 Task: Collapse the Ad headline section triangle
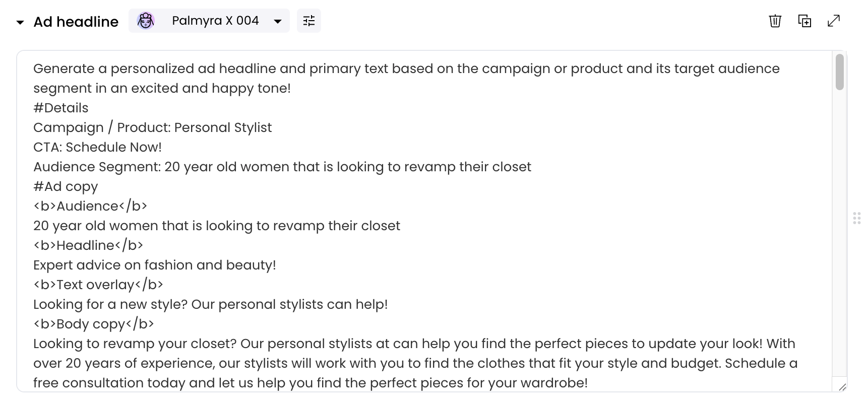click(20, 22)
